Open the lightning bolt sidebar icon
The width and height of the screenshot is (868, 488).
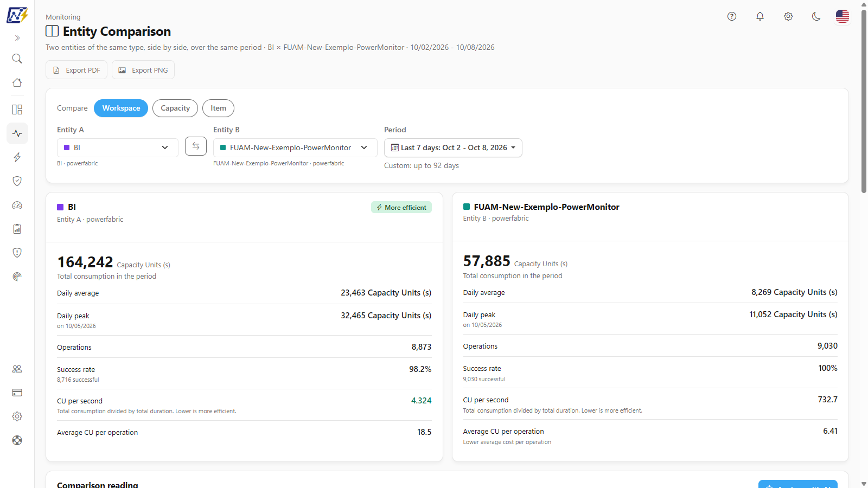click(x=17, y=157)
